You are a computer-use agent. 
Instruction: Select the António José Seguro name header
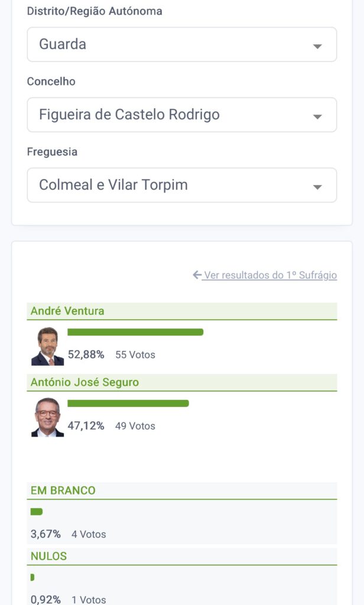[x=84, y=382]
